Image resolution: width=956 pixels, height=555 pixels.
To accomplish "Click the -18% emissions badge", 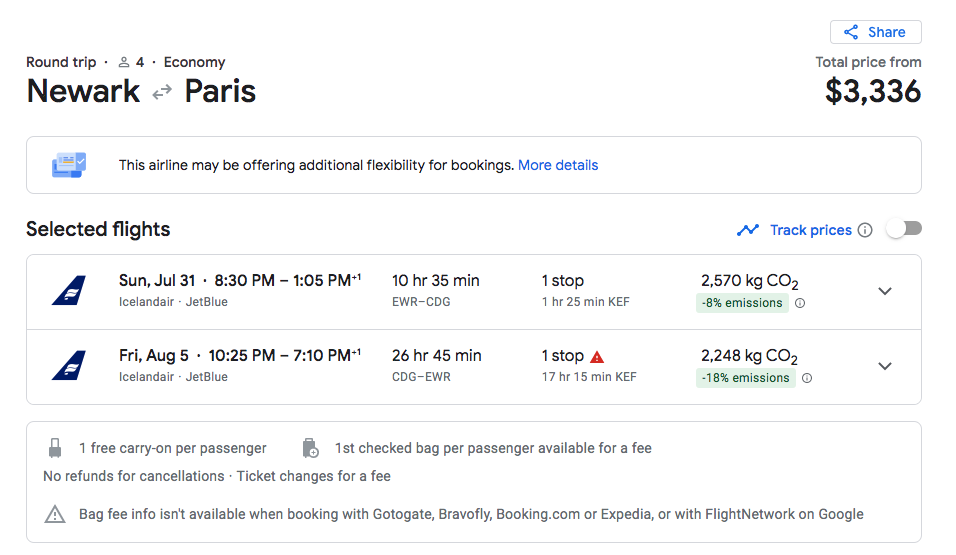I will pos(746,378).
